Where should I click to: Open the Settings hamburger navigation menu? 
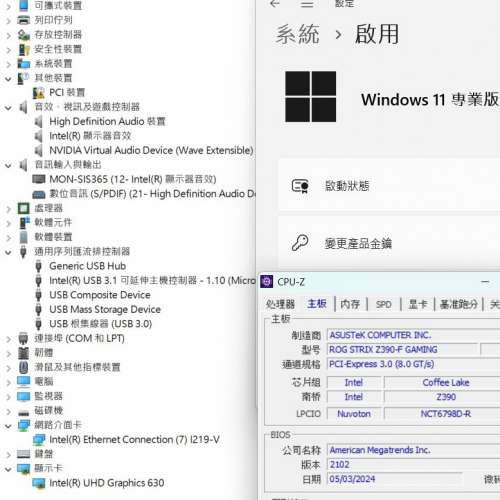(307, 4)
